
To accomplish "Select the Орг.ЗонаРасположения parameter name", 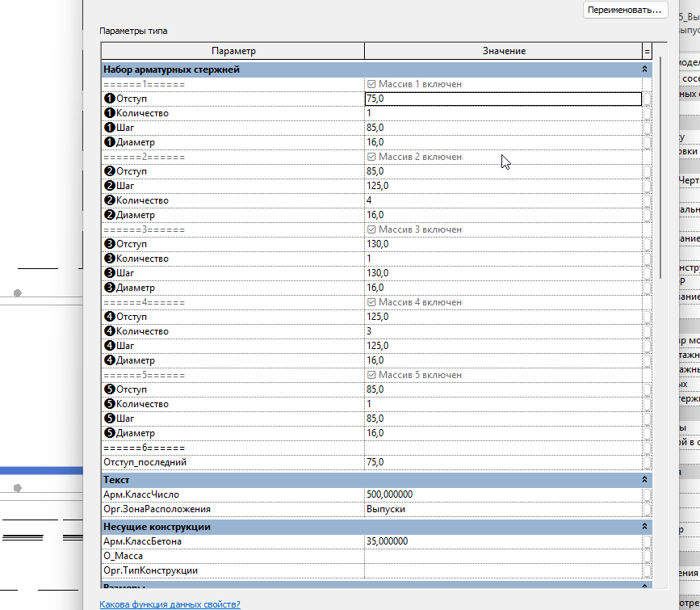I will click(x=157, y=509).
